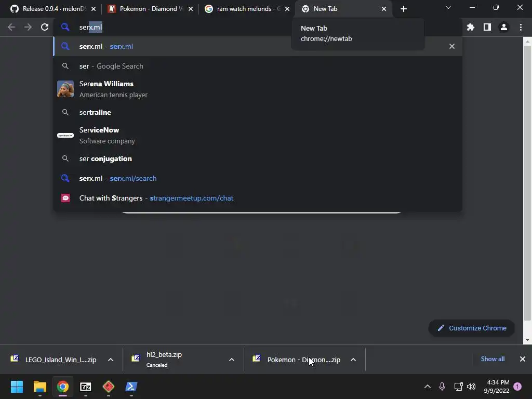Close the ram watch melonds tab
This screenshot has height=399, width=532.
pos(287,9)
